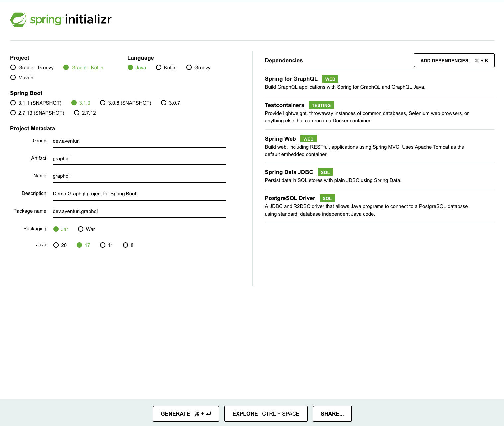
Task: Click the Dependencies heading
Action: click(x=284, y=60)
